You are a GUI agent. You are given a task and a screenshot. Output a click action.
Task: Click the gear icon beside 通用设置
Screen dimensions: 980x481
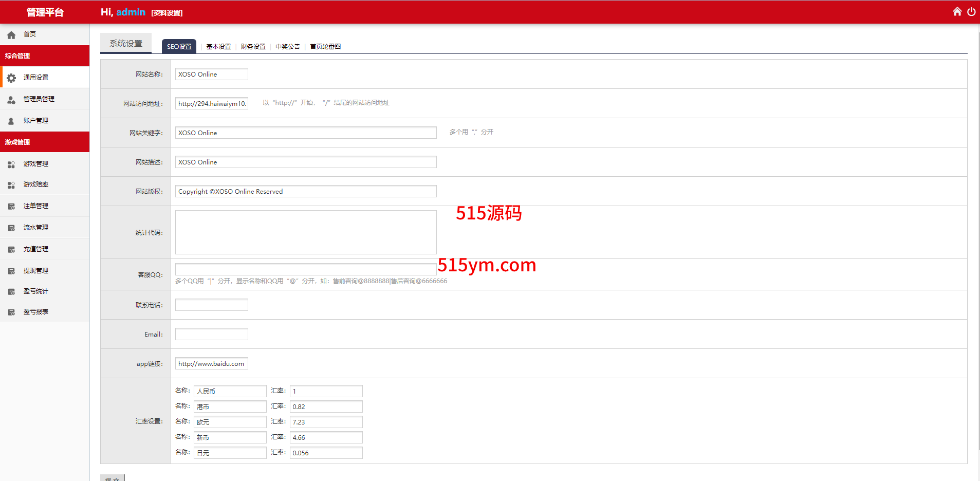(x=11, y=78)
